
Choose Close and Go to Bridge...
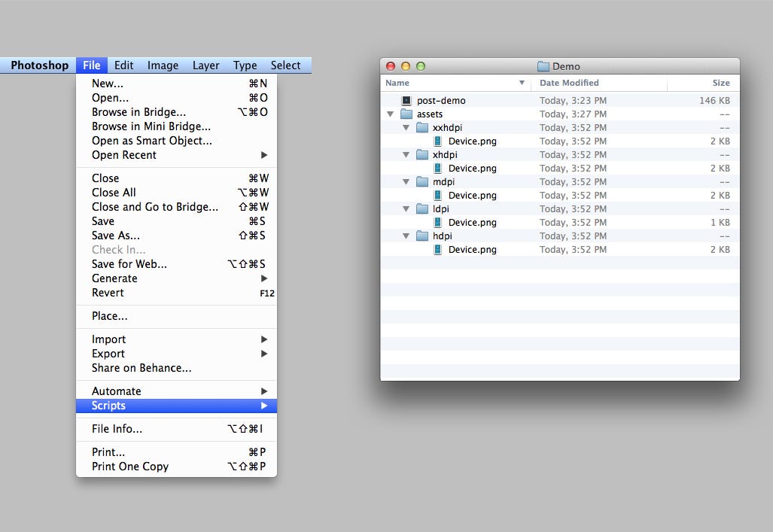[176, 207]
